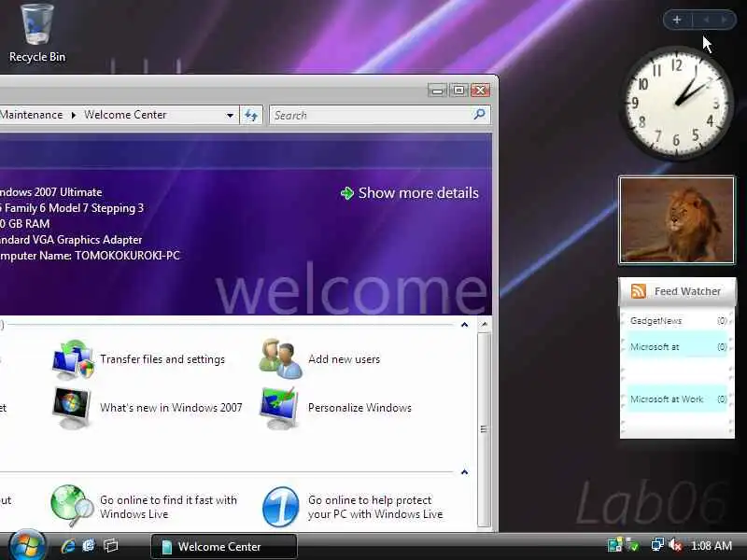Collapse the upper Welcome Center section
The width and height of the screenshot is (747, 560).
pos(464,325)
